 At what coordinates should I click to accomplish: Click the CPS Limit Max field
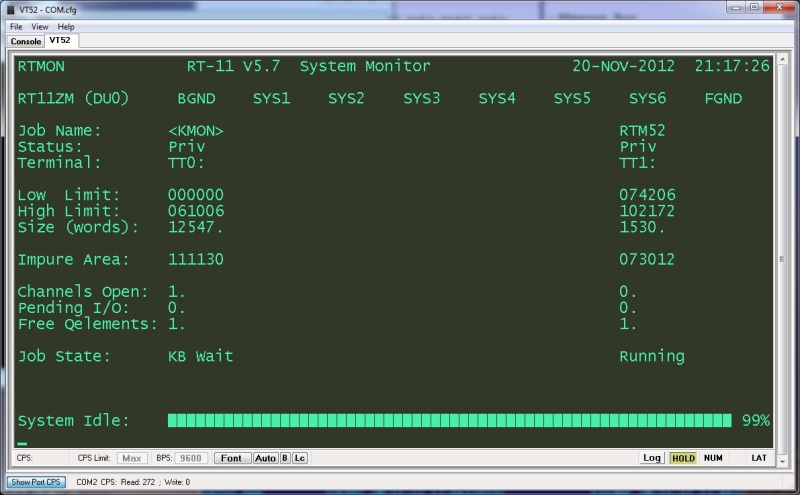[132, 458]
